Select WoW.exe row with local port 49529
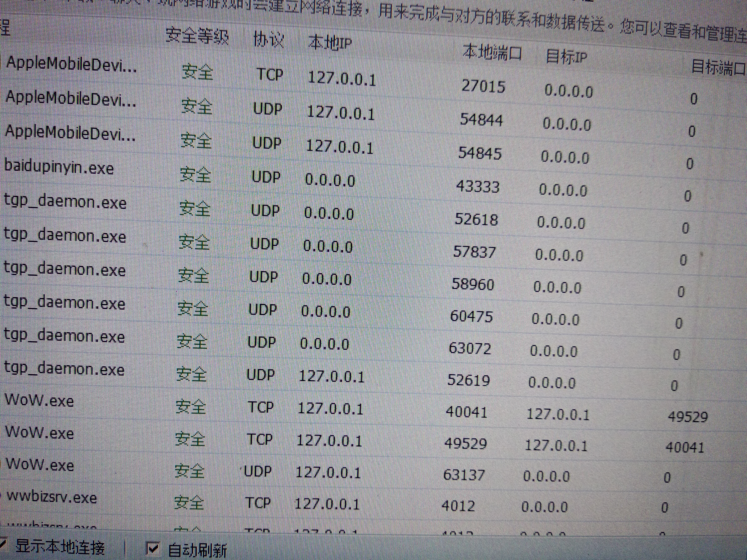The height and width of the screenshot is (560, 747). click(40, 433)
